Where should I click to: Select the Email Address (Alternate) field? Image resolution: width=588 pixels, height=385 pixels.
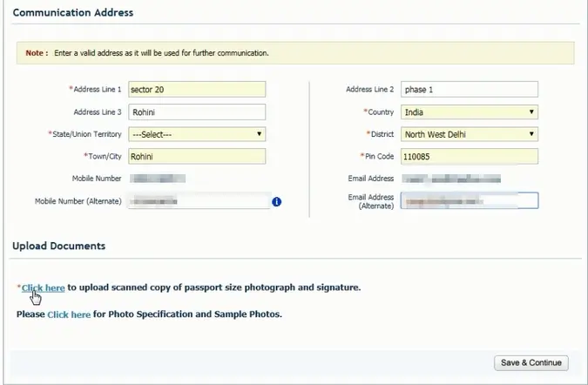click(x=469, y=200)
